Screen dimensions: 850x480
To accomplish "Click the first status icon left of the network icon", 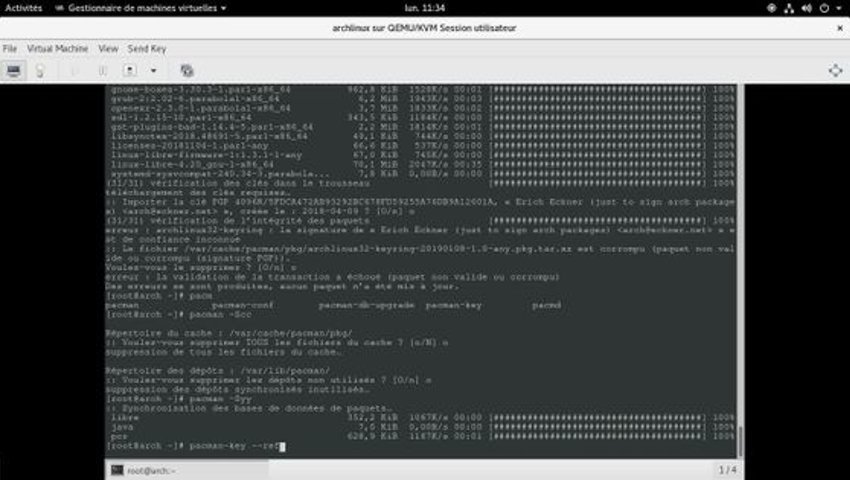I will [772, 8].
